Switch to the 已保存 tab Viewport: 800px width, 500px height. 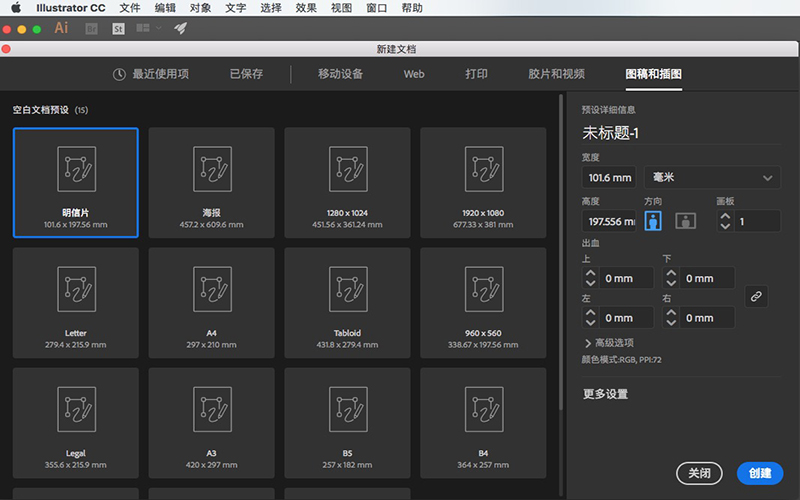coord(246,74)
